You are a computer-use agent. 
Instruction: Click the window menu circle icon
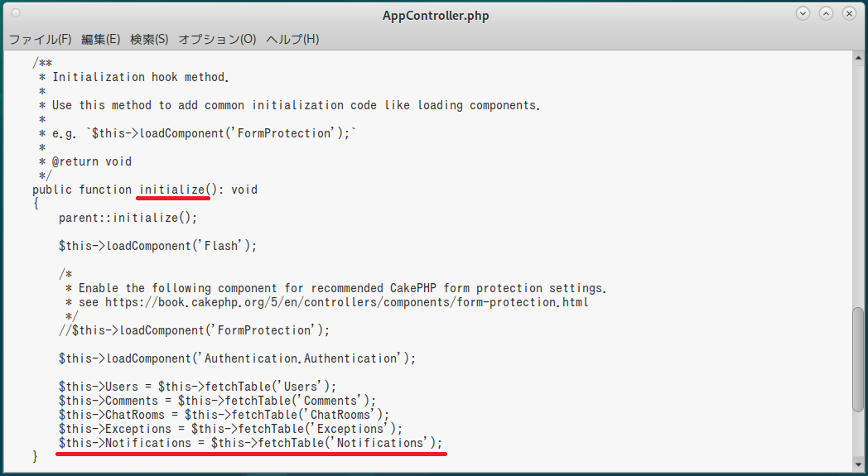tap(16, 12)
